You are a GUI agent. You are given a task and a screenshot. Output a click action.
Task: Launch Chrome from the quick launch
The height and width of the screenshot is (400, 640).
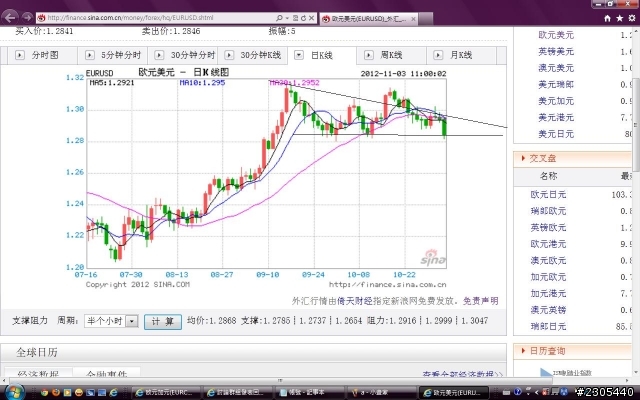click(44, 393)
